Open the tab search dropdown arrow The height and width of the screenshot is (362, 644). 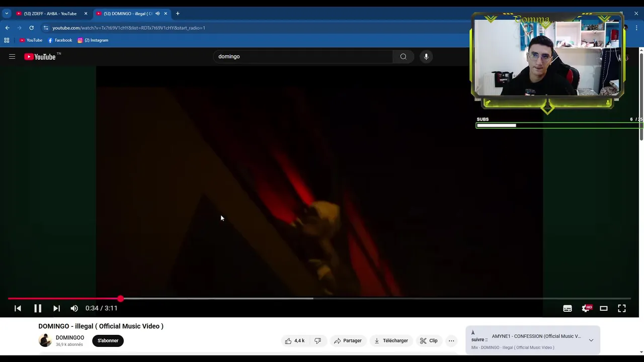(x=7, y=14)
